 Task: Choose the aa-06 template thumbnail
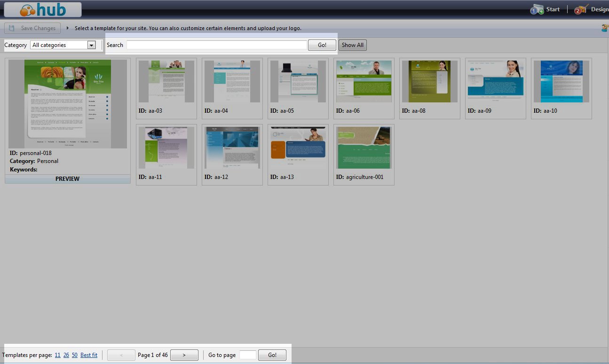coord(364,82)
